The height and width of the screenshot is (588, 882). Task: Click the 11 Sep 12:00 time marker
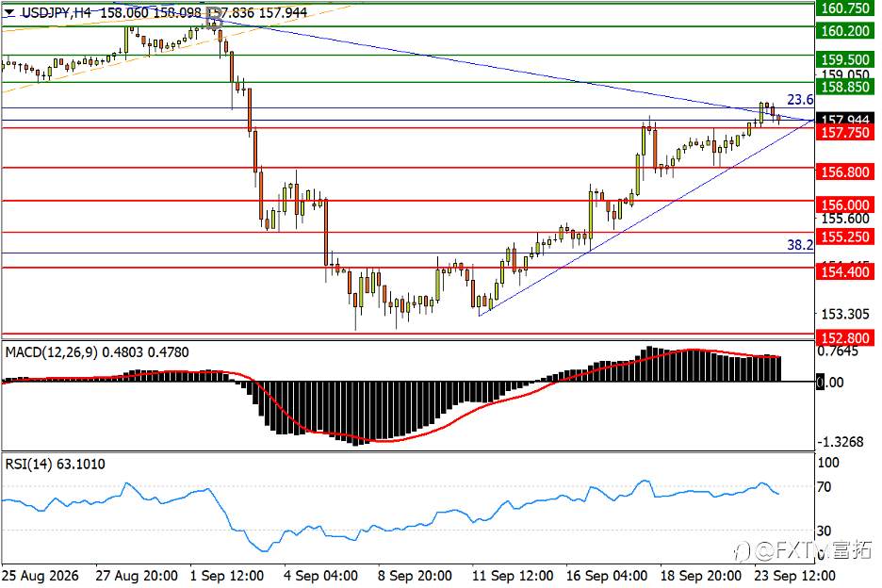click(513, 576)
